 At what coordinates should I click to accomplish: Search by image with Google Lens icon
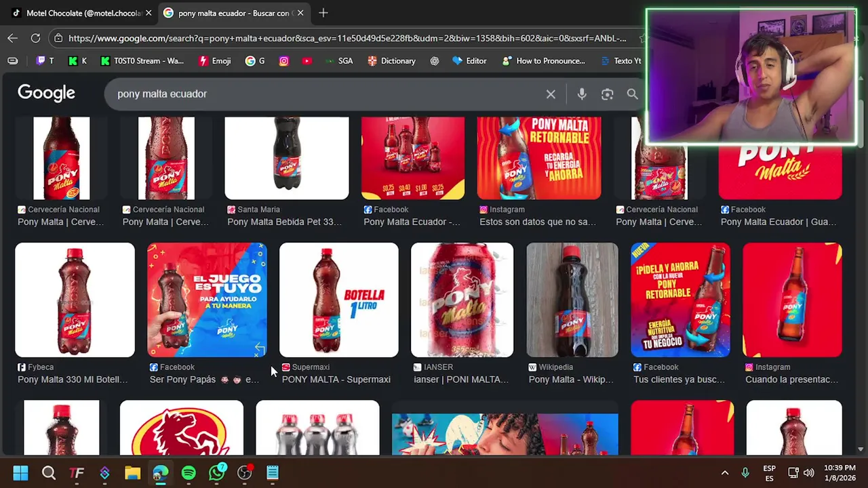pos(607,94)
